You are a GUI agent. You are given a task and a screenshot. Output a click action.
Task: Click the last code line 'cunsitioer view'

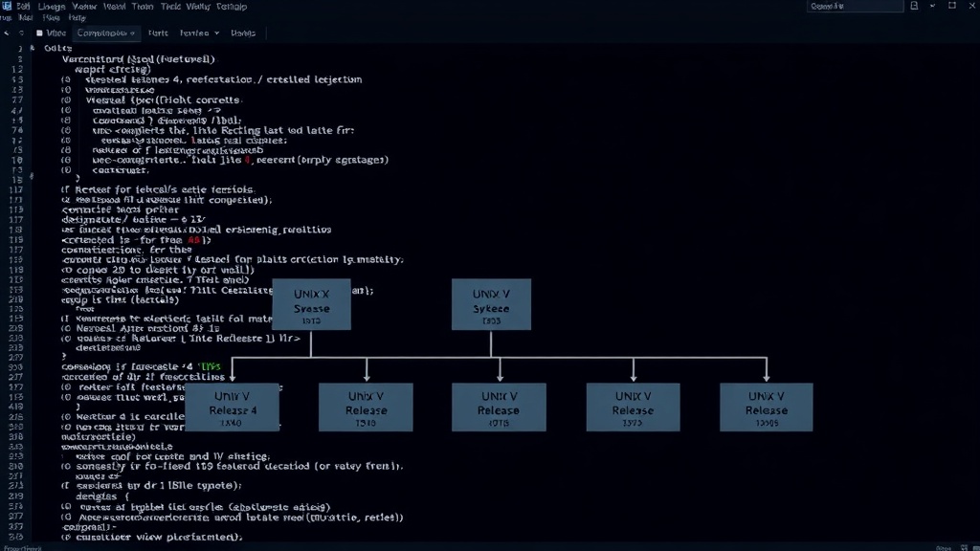(x=152, y=537)
